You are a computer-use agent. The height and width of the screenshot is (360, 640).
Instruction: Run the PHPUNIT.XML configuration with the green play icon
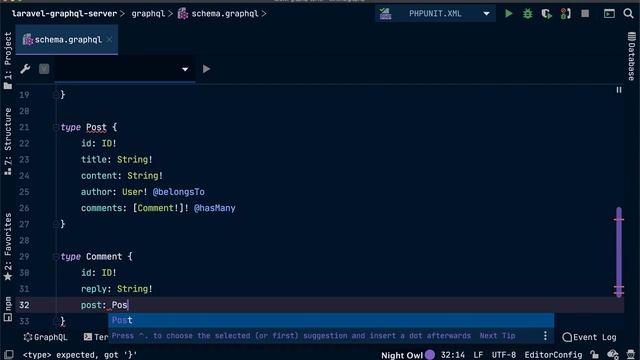point(509,13)
